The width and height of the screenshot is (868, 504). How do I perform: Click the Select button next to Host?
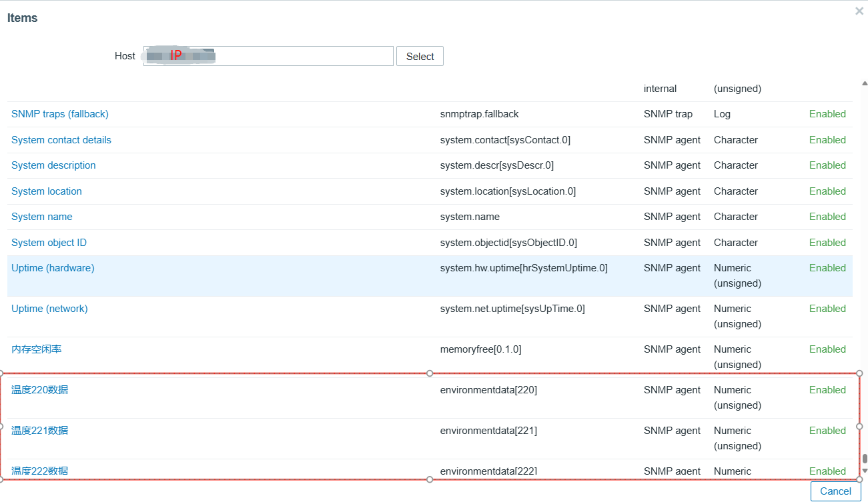tap(420, 57)
